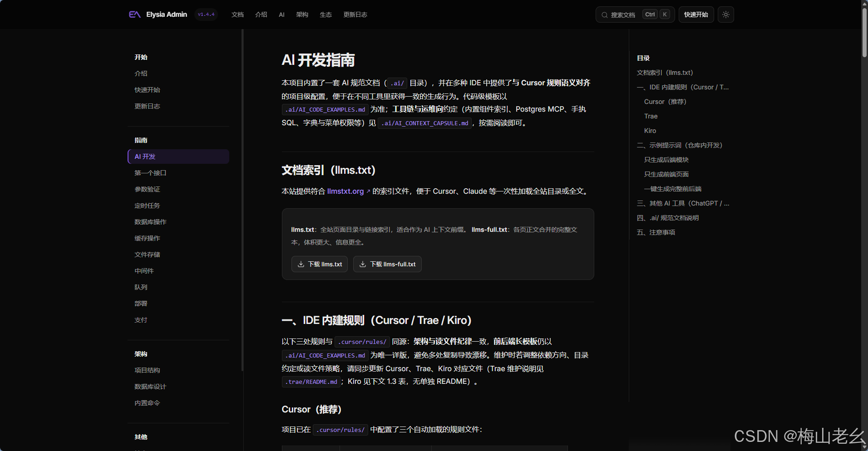
Task: Jump to Cursor（推荐）in table of contents
Action: pos(665,102)
